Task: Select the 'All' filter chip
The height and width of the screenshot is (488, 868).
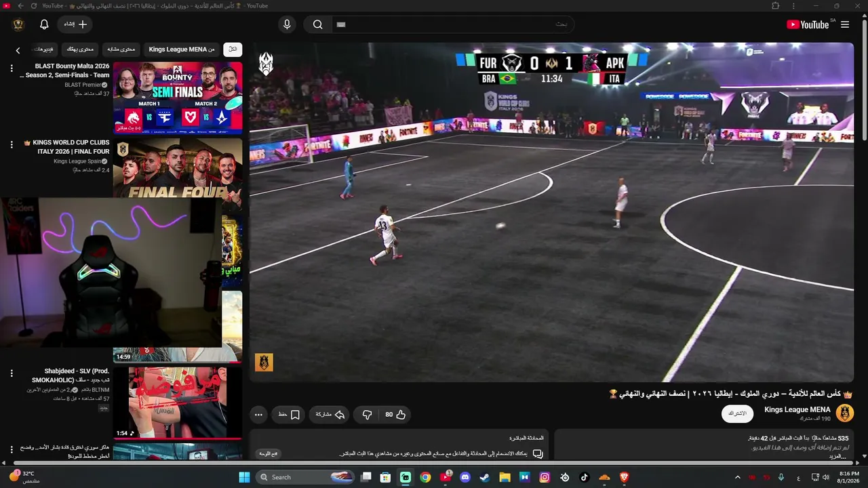Action: [x=233, y=49]
